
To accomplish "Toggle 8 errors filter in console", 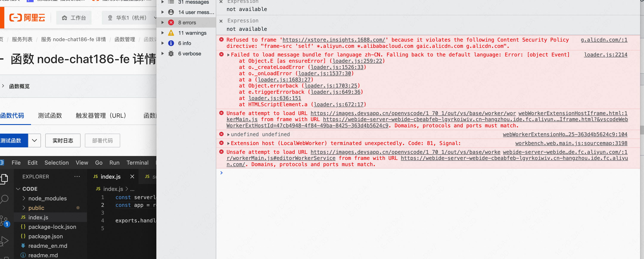I will 187,23.
